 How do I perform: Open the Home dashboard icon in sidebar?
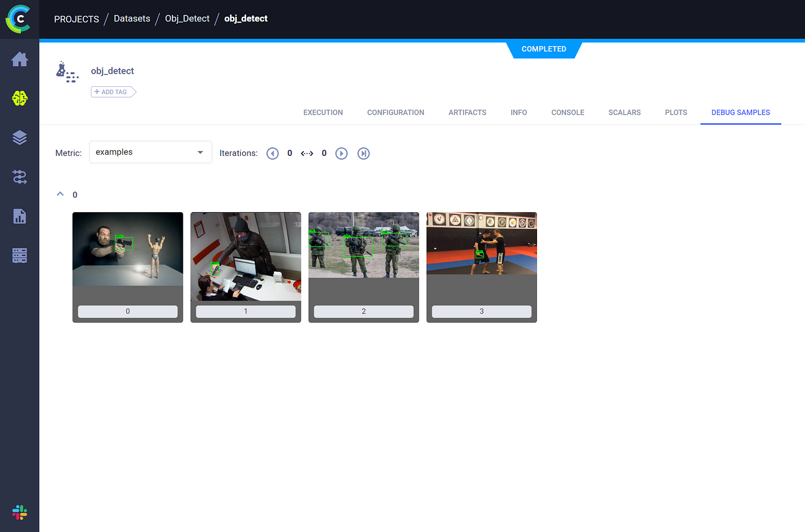point(20,59)
